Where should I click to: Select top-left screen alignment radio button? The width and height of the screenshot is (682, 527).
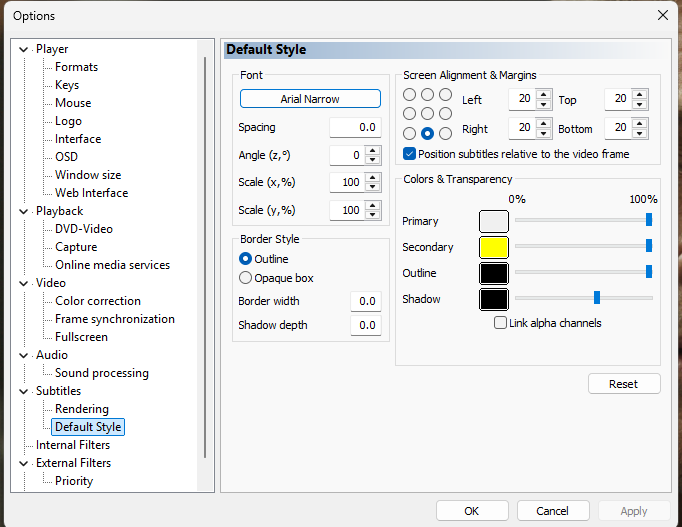pyautogui.click(x=409, y=94)
